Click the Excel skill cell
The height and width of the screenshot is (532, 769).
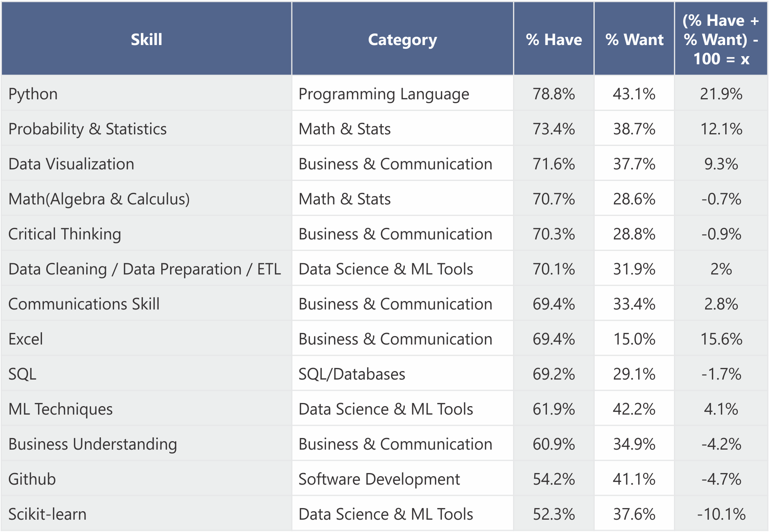click(x=146, y=339)
